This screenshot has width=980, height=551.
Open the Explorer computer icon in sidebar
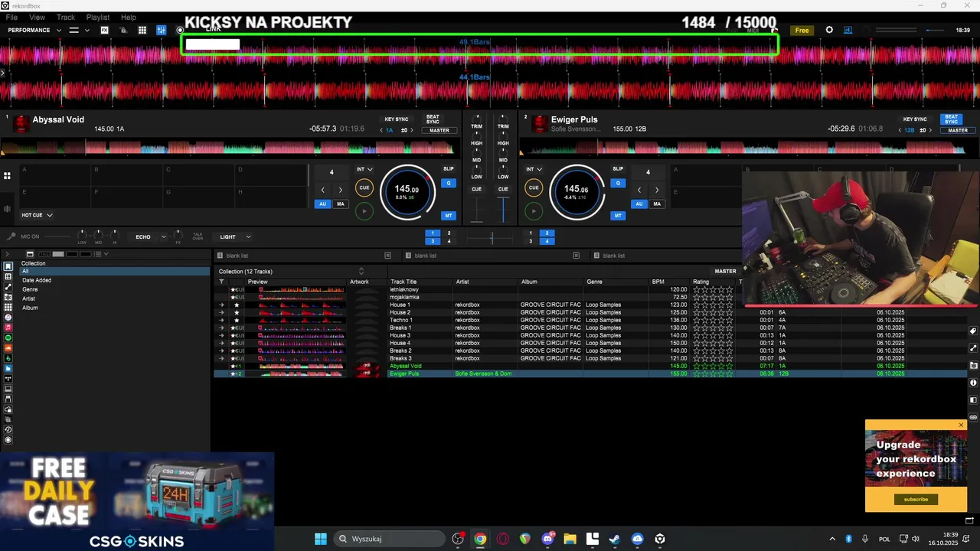coord(8,389)
